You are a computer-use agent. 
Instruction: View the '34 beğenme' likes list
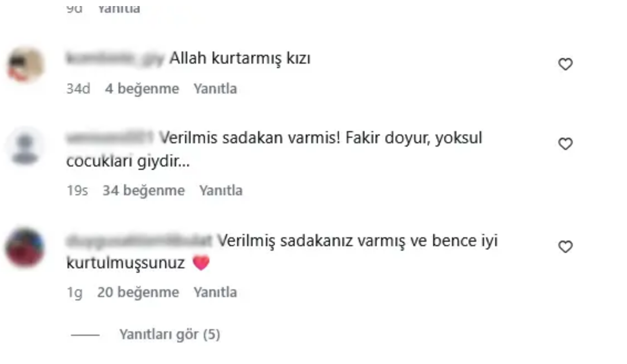(143, 191)
